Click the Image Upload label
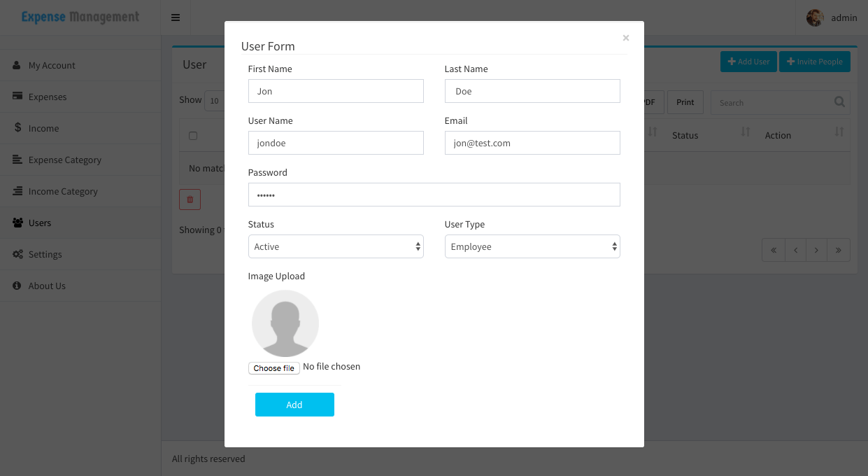The image size is (868, 476). (276, 276)
